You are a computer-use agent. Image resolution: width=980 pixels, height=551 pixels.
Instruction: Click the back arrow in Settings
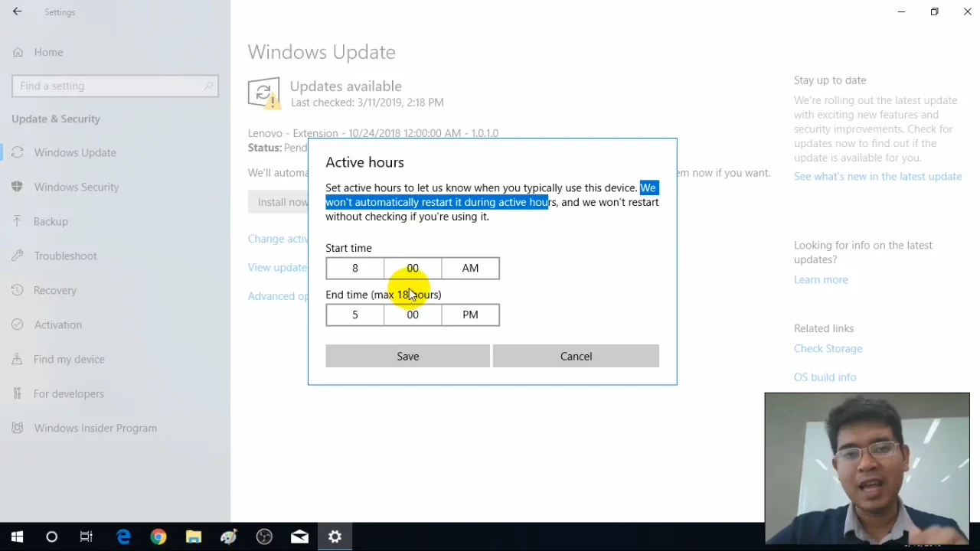pyautogui.click(x=17, y=11)
